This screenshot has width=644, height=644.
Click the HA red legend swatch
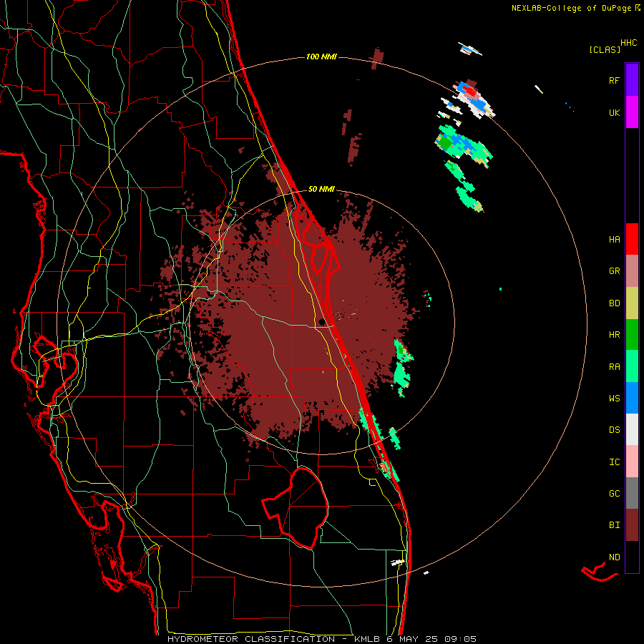(632, 239)
